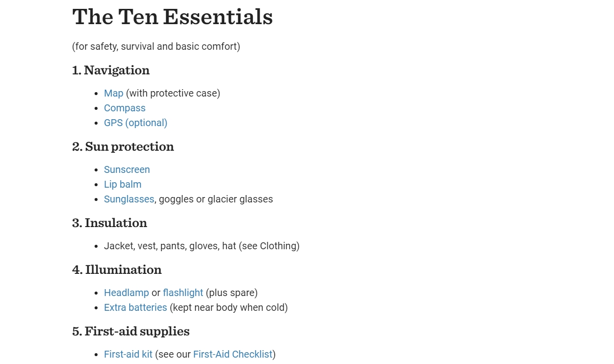The image size is (614, 364).
Task: Follow the flashlight link
Action: tap(183, 293)
